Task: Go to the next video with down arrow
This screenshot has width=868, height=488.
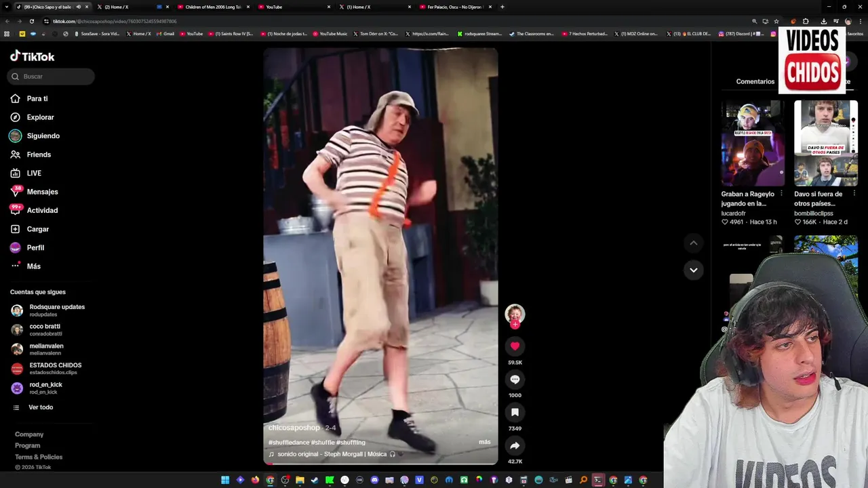Action: click(693, 270)
